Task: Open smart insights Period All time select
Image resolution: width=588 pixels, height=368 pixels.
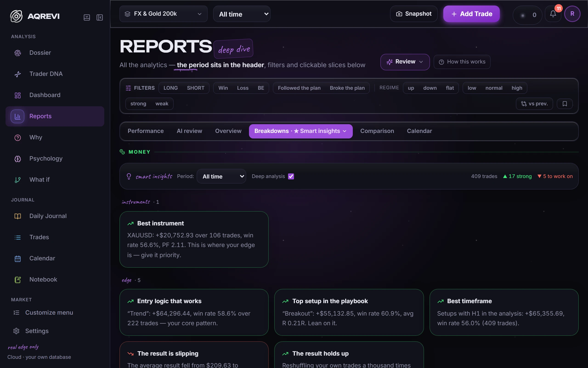Action: tap(221, 176)
